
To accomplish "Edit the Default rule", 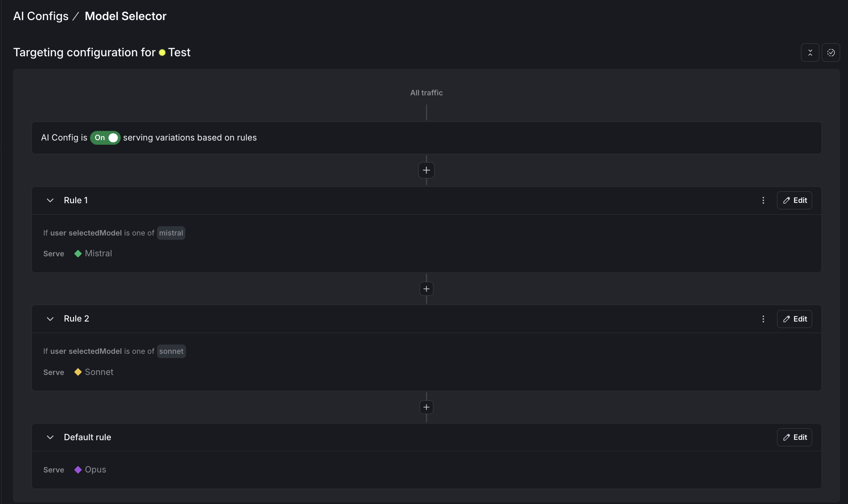I will (x=794, y=437).
